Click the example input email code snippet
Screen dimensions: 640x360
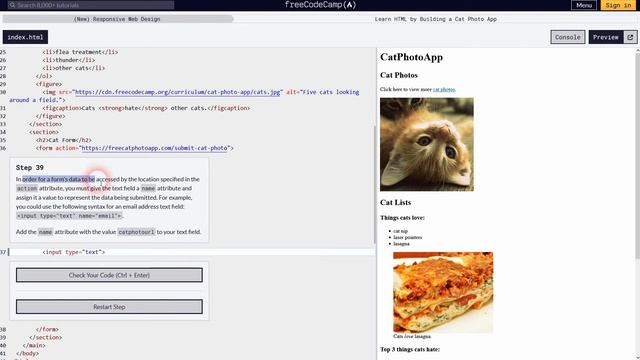click(69, 216)
